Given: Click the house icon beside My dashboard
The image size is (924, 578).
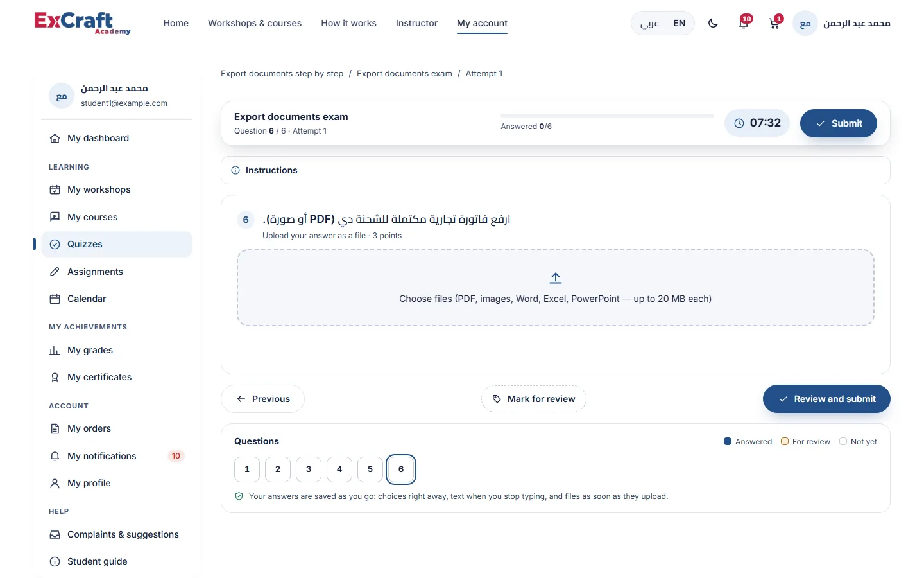Looking at the screenshot, I should pos(55,138).
